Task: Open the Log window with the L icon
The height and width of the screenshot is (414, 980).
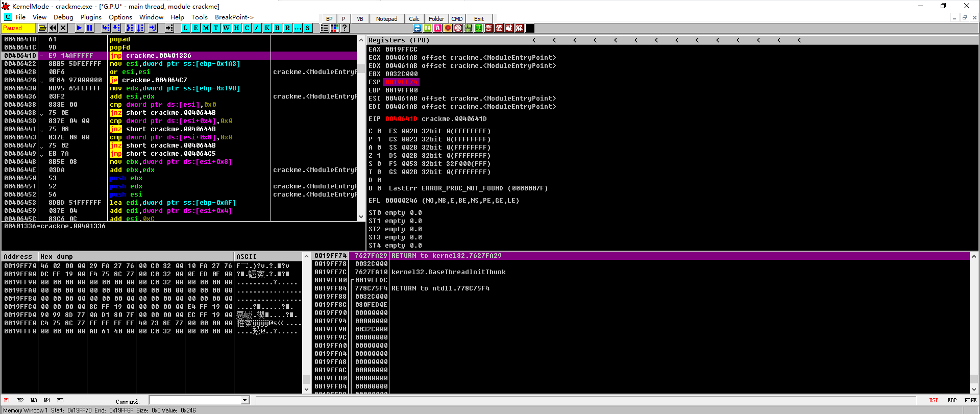Action: point(186,28)
